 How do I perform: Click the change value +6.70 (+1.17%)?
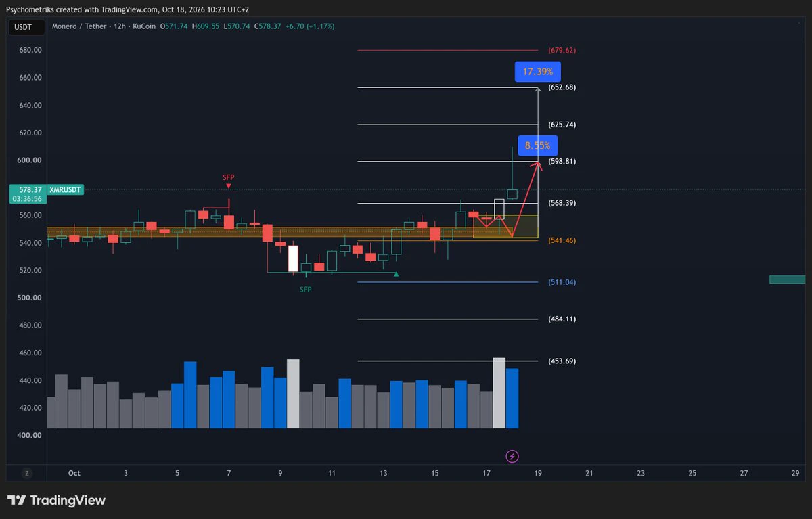pyautogui.click(x=309, y=26)
